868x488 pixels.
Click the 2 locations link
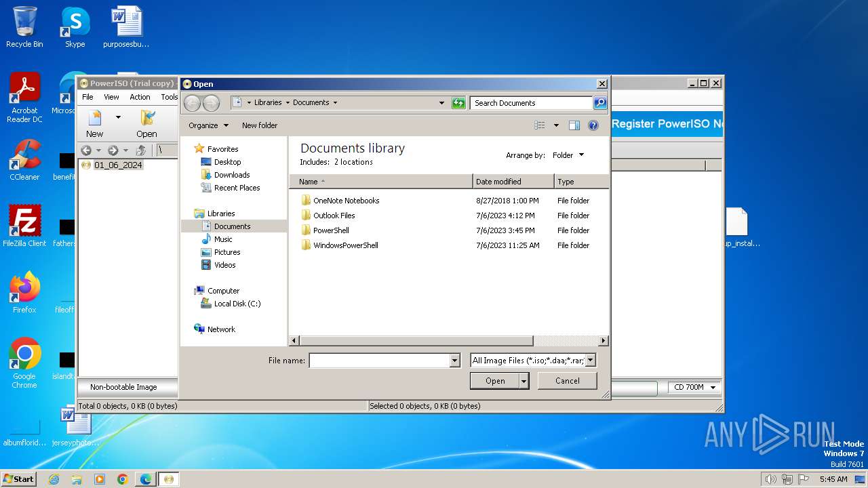[353, 162]
